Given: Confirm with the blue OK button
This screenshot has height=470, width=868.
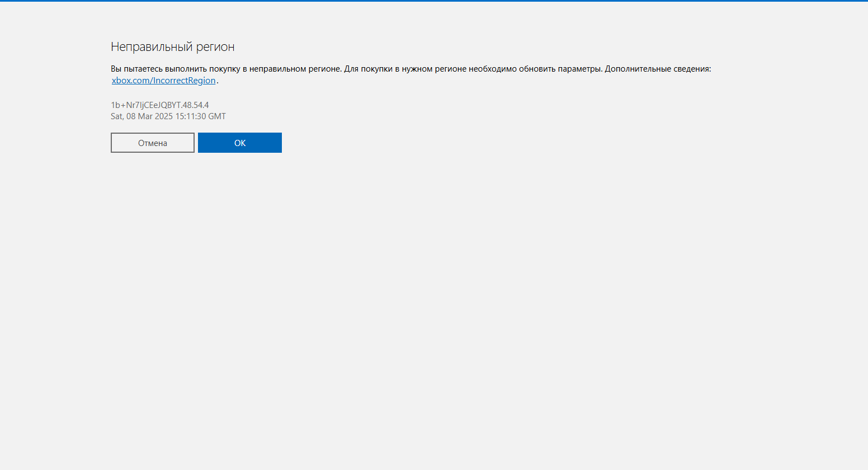Looking at the screenshot, I should pos(240,143).
